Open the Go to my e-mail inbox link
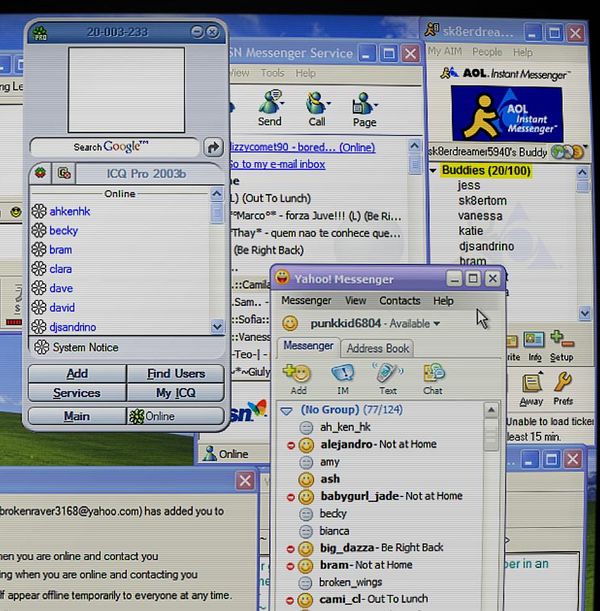The height and width of the screenshot is (611, 600). (277, 164)
